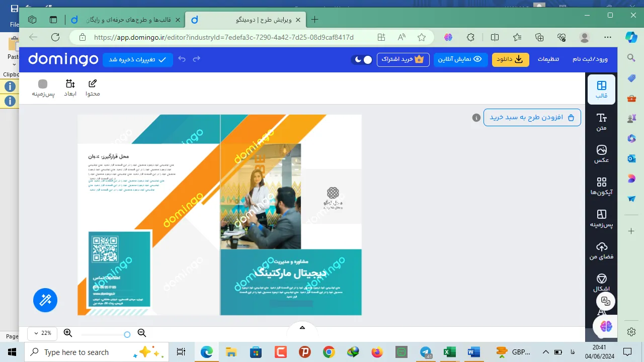This screenshot has width=644, height=362.
Task: Open Copilot icon in Edge toolbar
Action: (631, 37)
